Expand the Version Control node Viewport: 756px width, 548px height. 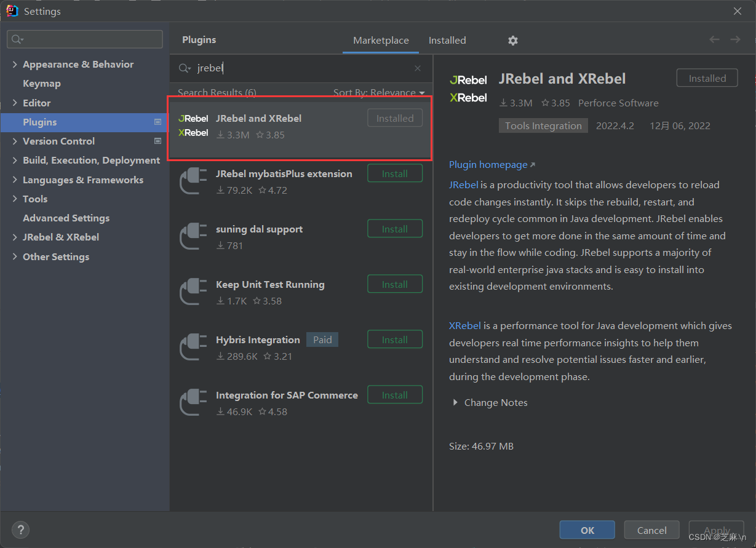tap(15, 141)
